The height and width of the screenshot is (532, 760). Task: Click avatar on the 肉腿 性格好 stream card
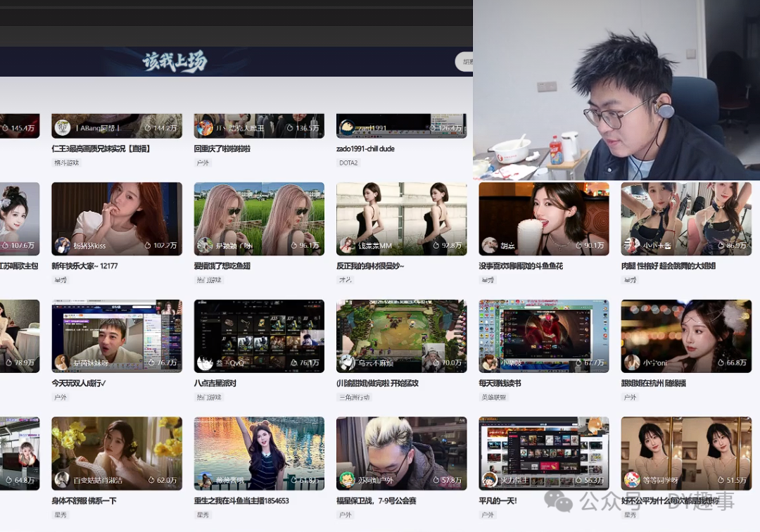(x=632, y=245)
